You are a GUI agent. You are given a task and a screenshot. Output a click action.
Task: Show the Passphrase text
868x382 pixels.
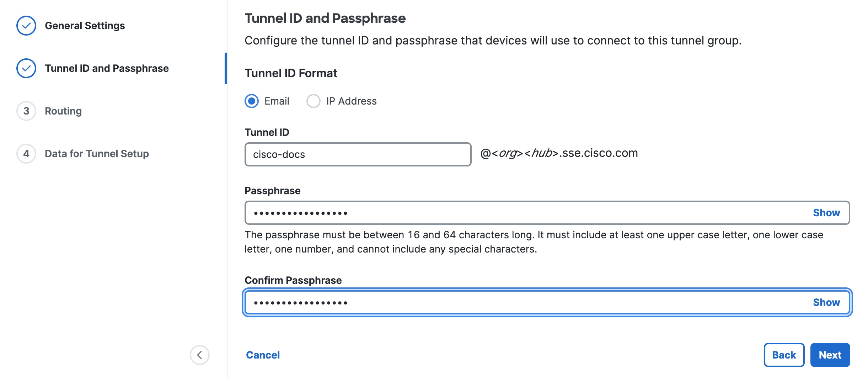(x=826, y=212)
